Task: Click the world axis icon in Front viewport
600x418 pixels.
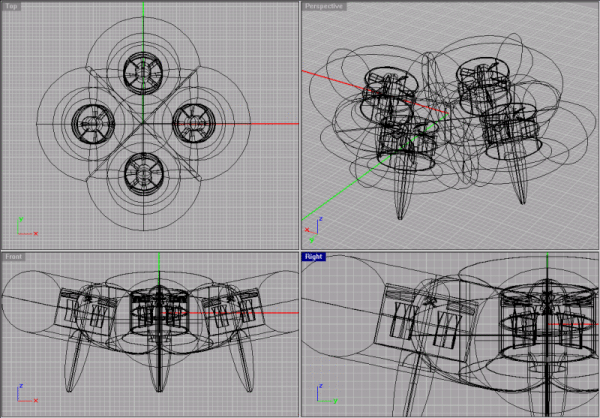Action: (x=25, y=390)
